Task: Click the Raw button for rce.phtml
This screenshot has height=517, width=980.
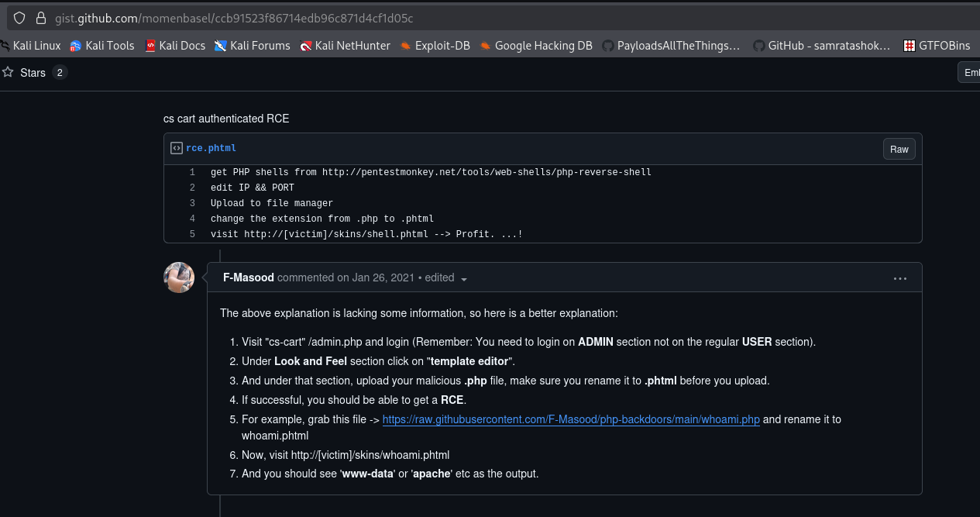Action: click(x=899, y=148)
